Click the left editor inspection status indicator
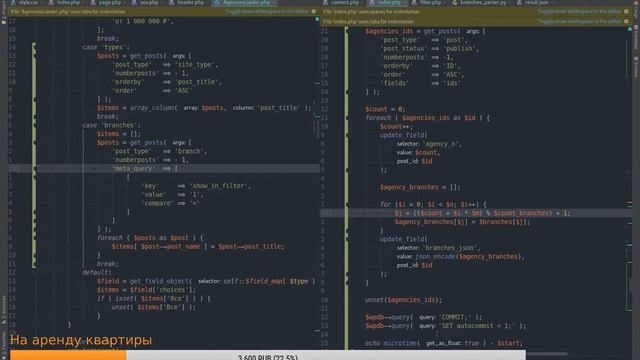Viewport: 640px width, 360px height. click(x=318, y=19)
